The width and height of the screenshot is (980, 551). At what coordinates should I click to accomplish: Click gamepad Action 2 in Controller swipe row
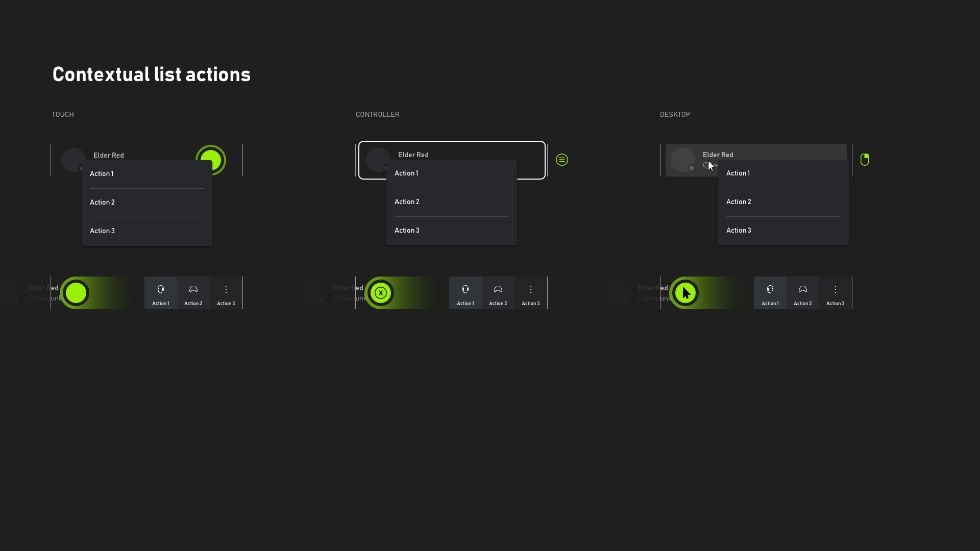pos(498,293)
